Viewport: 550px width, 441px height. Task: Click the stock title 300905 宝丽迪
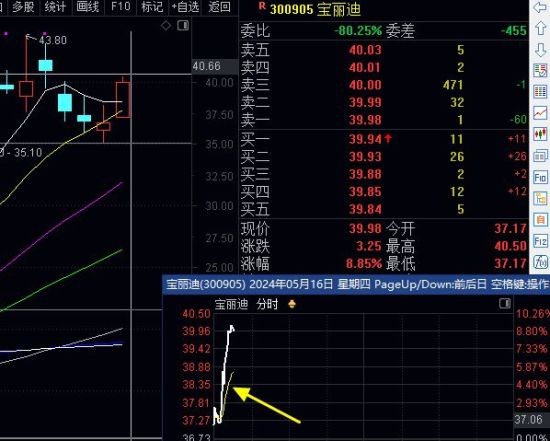tap(315, 9)
